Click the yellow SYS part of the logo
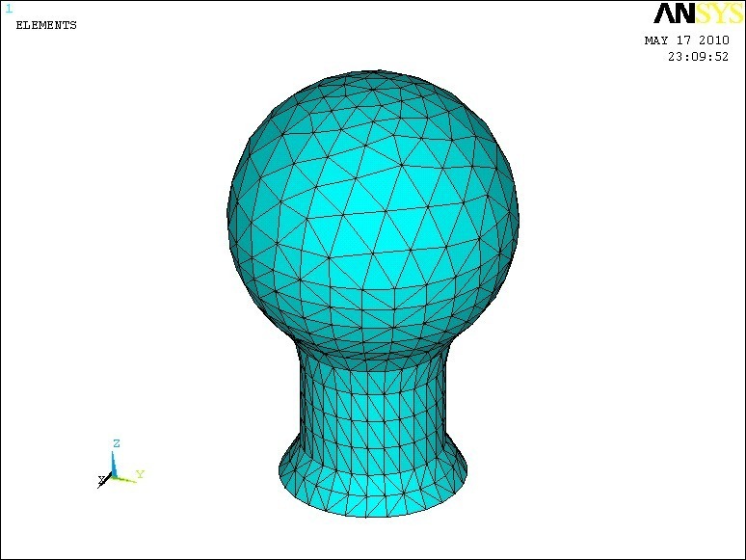746x560 pixels. (712, 13)
